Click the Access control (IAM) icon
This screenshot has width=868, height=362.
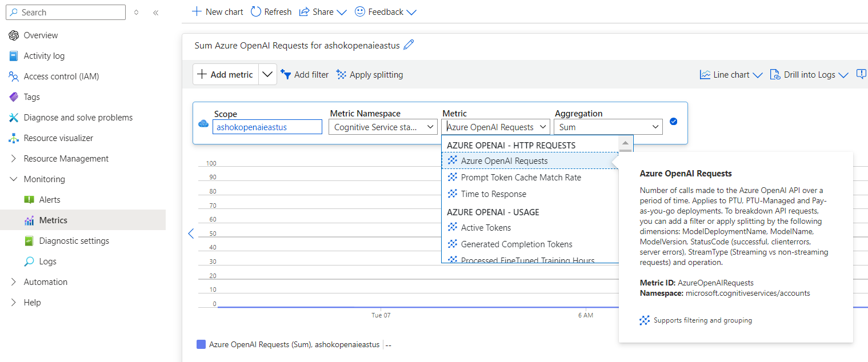14,77
